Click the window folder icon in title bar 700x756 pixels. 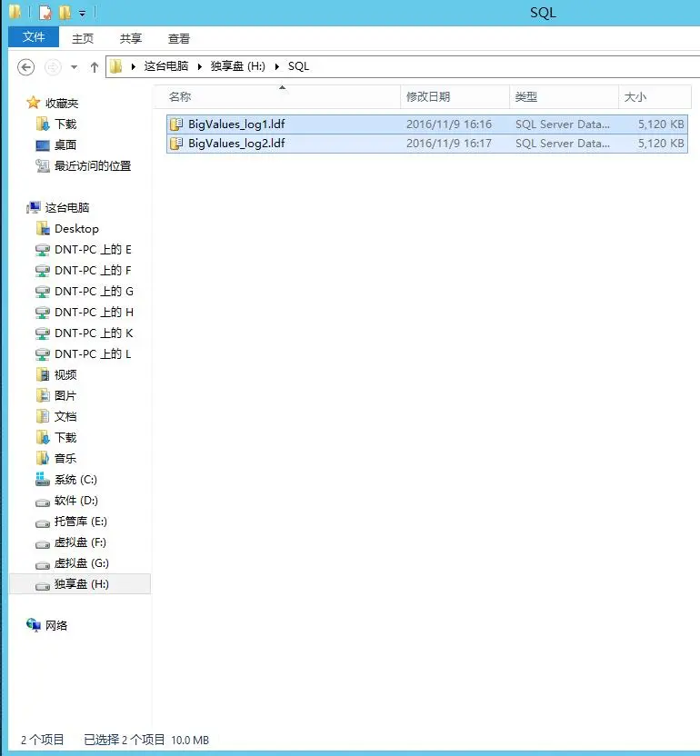(15, 12)
